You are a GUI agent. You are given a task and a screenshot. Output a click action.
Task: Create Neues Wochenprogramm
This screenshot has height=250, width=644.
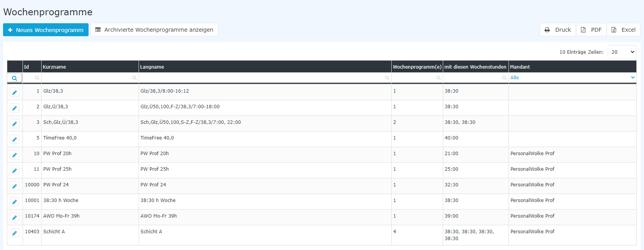[x=46, y=30]
